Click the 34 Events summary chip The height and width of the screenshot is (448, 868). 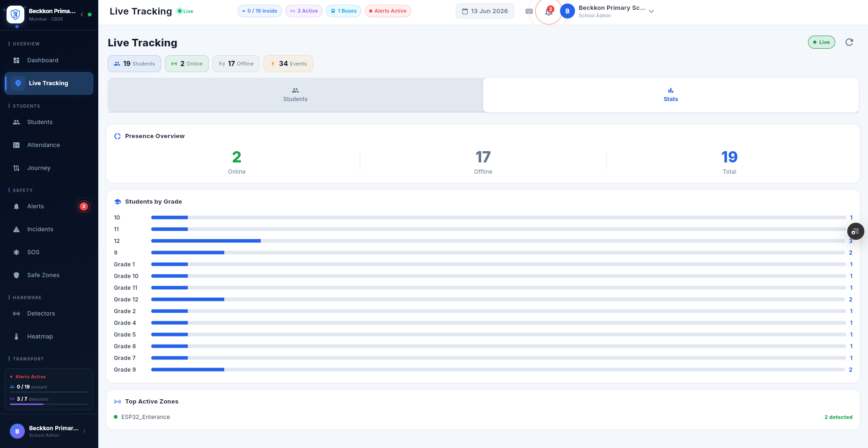pyautogui.click(x=288, y=64)
